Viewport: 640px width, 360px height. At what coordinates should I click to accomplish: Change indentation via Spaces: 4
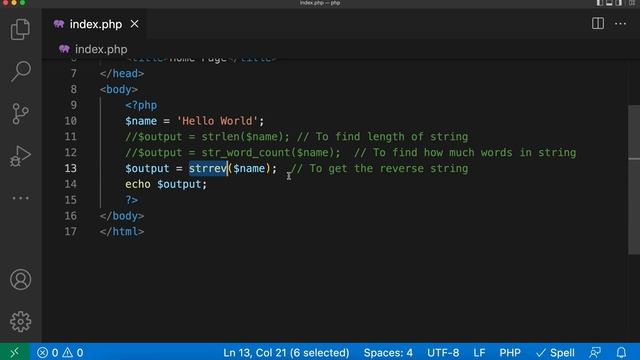pyautogui.click(x=388, y=353)
